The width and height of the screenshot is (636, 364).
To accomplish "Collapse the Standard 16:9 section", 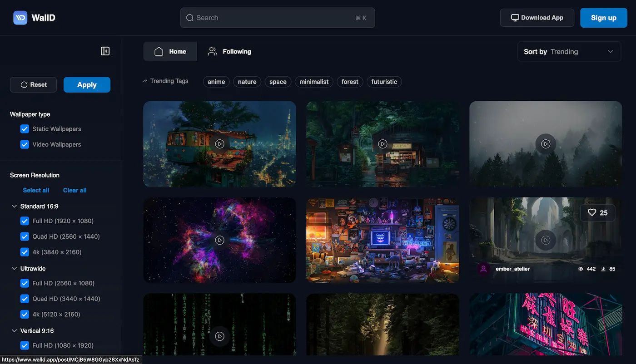I will coord(14,207).
